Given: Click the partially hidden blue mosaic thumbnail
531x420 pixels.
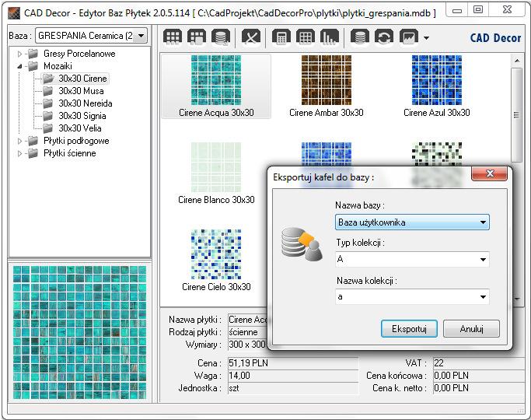Looking at the screenshot, I should [327, 154].
